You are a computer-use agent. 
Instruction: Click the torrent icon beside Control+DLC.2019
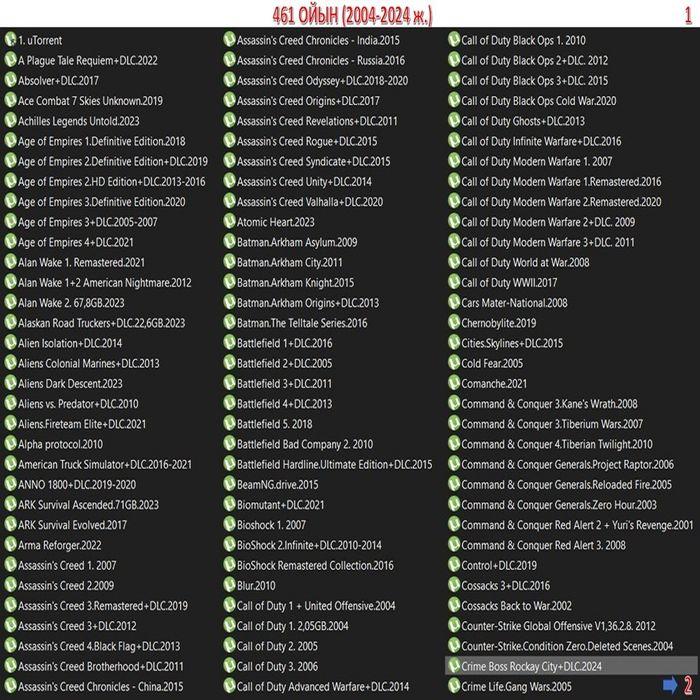click(454, 565)
